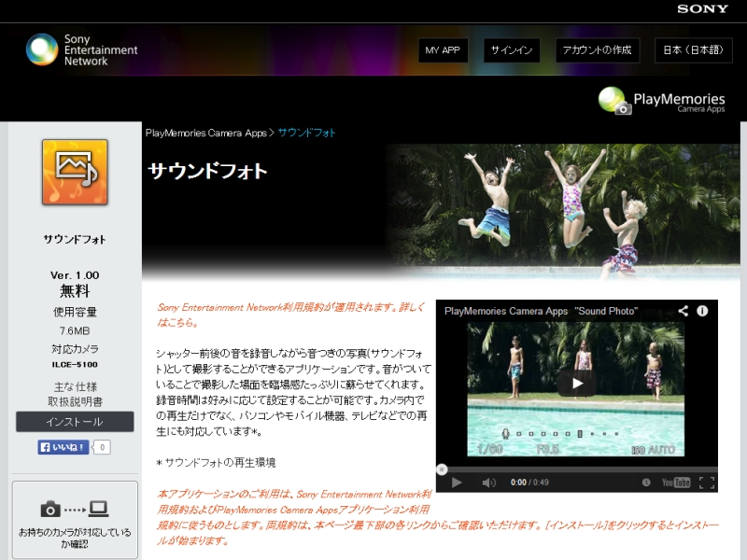Click play in the video control bar
Screen dimensions: 747x560
(457, 483)
